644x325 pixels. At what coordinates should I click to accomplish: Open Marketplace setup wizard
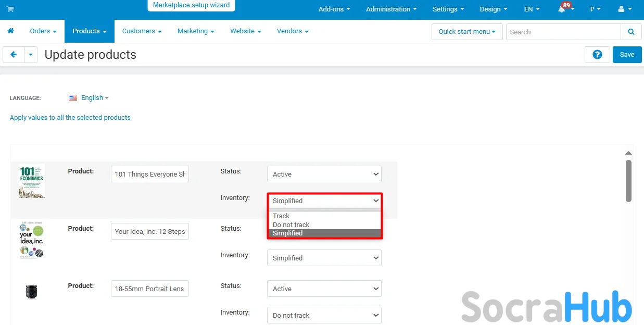tap(191, 5)
